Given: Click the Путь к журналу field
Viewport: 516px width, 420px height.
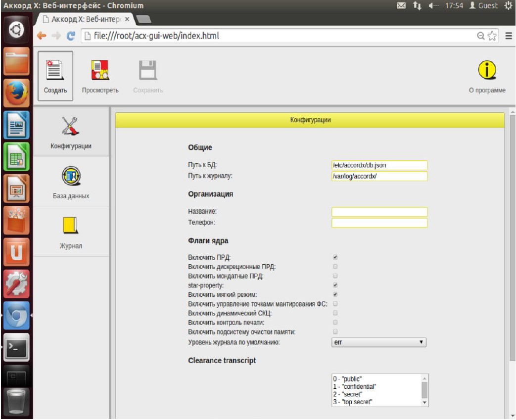Looking at the screenshot, I should pyautogui.click(x=379, y=176).
